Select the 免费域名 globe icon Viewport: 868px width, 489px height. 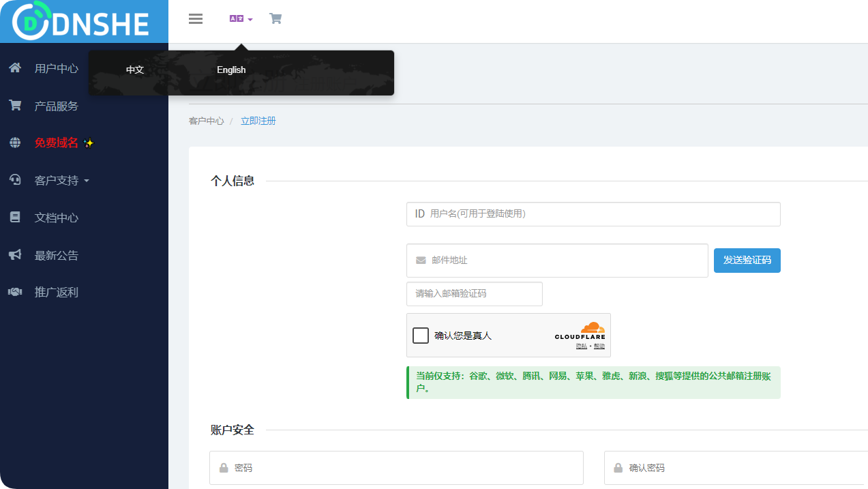coord(15,143)
